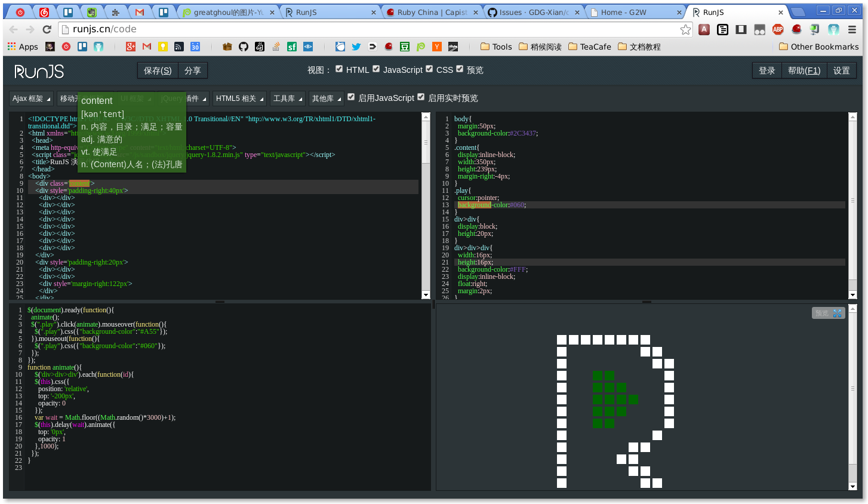Open the SegmentFault 'sf' bookmark

tap(292, 47)
